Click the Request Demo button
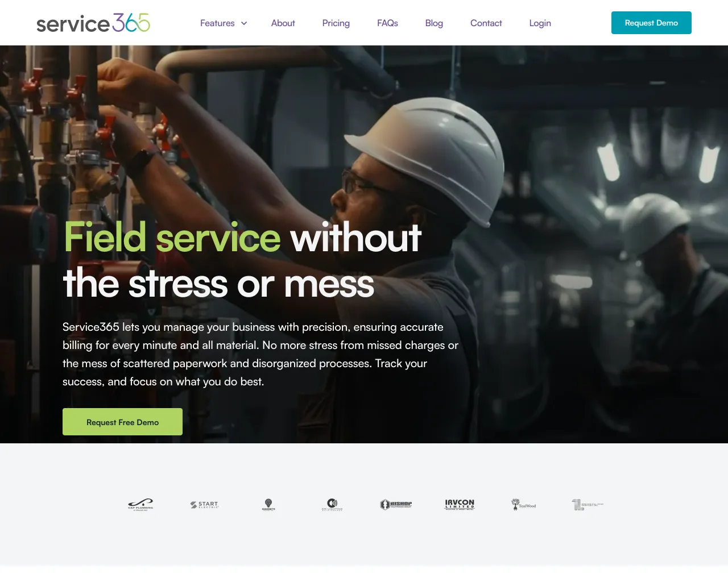 (x=651, y=23)
